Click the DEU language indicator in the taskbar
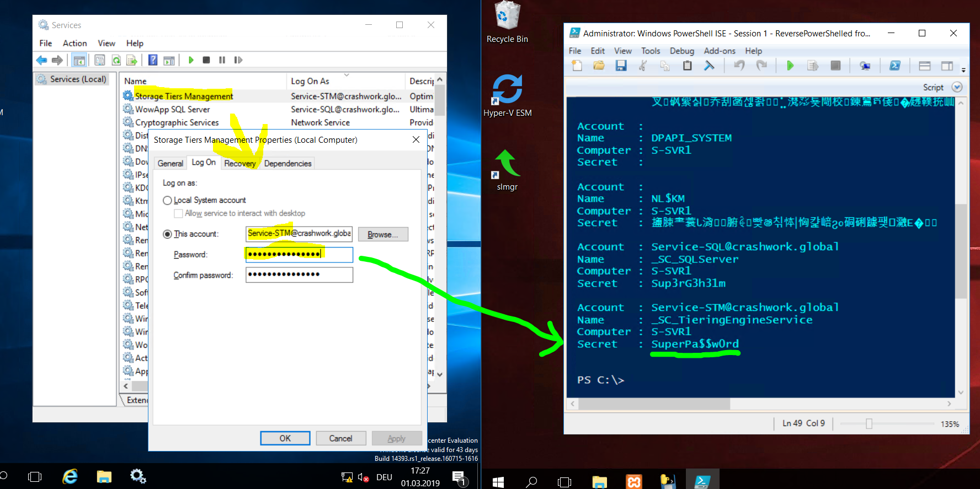Screen dimensions: 980x489 point(384,477)
